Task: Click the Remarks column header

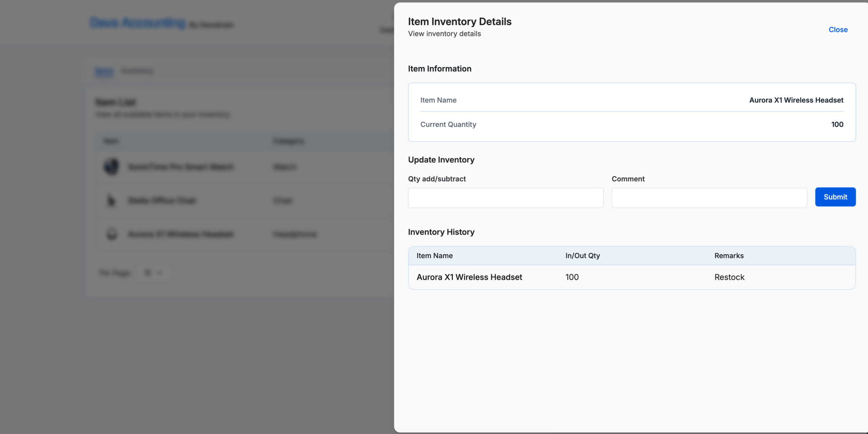Action: click(729, 255)
